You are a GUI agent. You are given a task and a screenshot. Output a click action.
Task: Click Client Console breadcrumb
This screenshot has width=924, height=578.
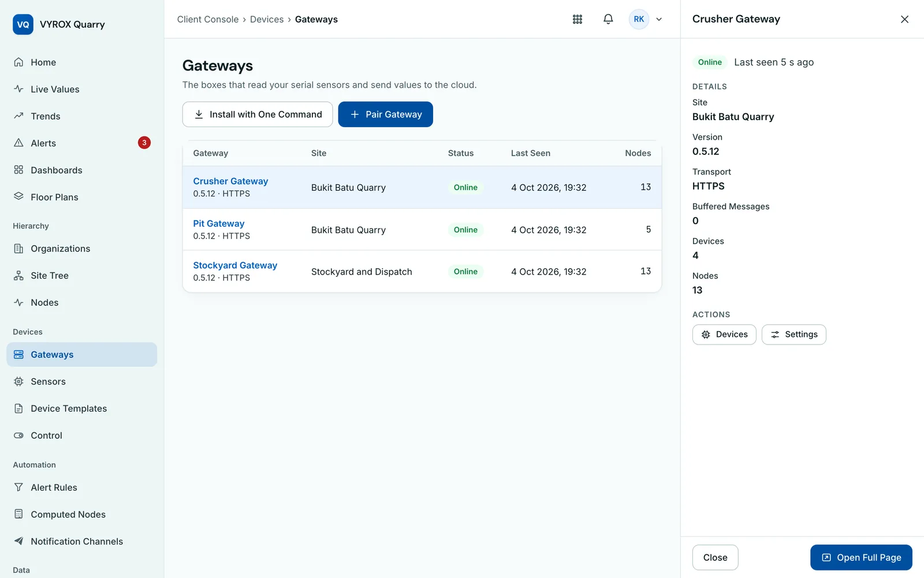(208, 19)
